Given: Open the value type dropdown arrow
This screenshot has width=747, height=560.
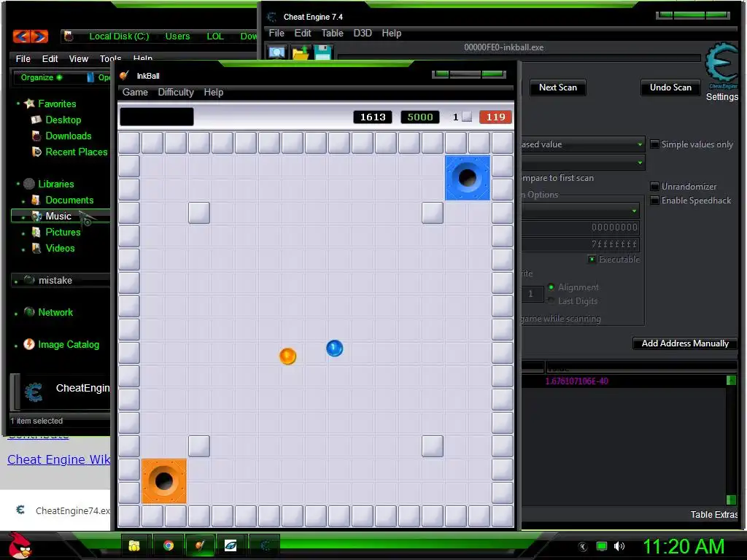Looking at the screenshot, I should [x=640, y=163].
